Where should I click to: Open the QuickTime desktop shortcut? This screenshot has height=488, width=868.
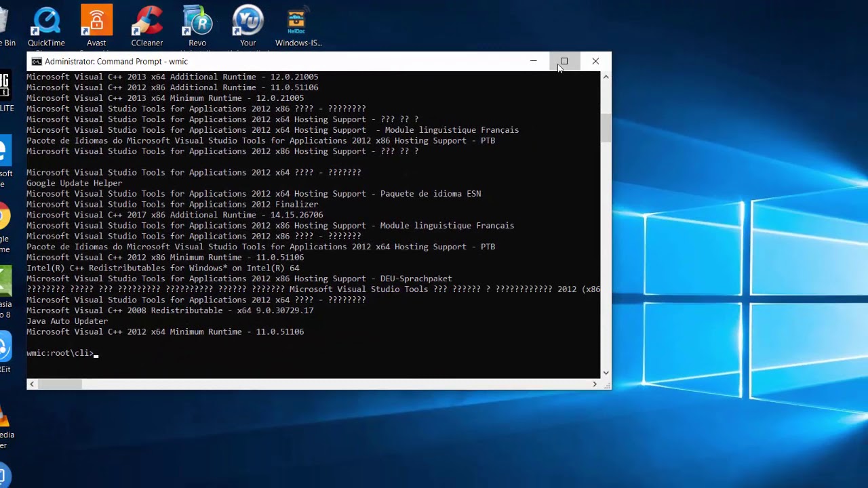tap(46, 26)
